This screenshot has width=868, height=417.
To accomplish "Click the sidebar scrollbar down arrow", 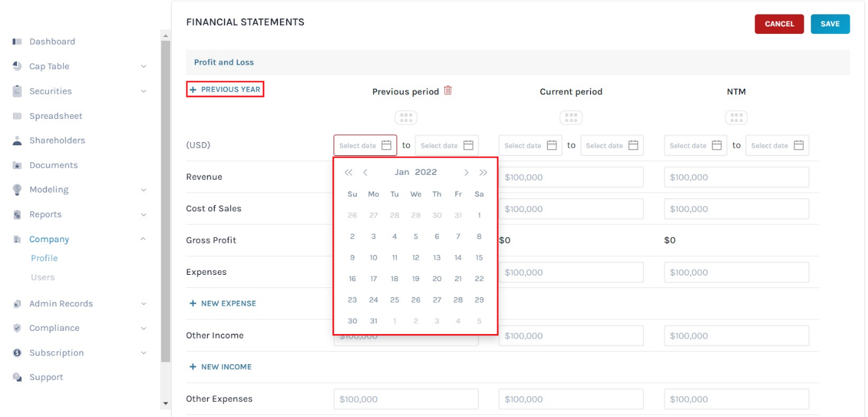I will [x=166, y=403].
